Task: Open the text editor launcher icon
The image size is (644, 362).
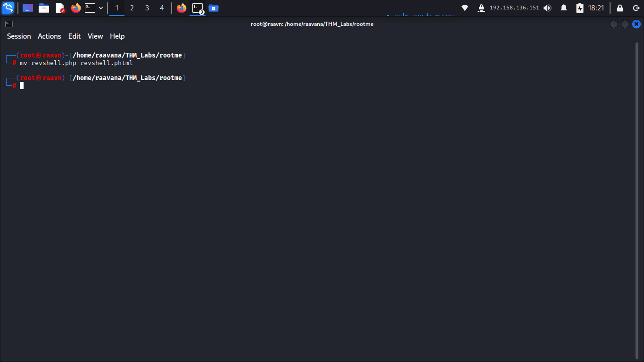Action: pos(60,8)
